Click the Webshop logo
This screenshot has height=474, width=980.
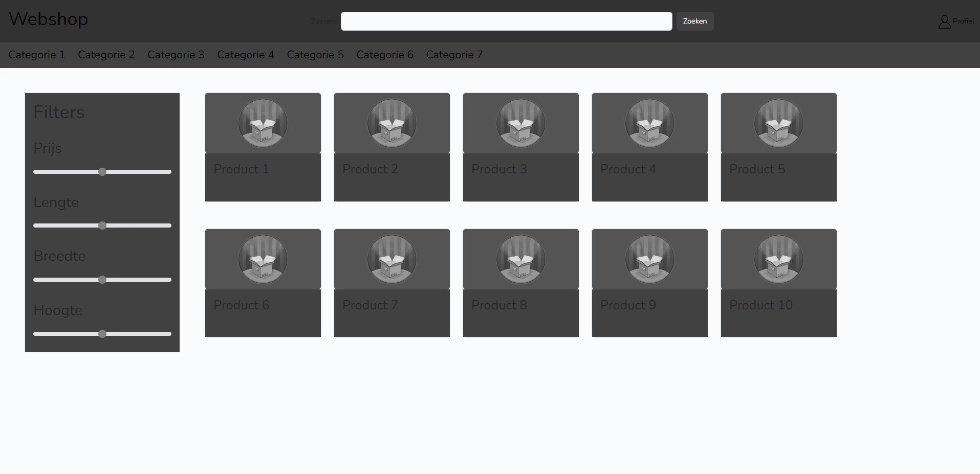click(48, 19)
